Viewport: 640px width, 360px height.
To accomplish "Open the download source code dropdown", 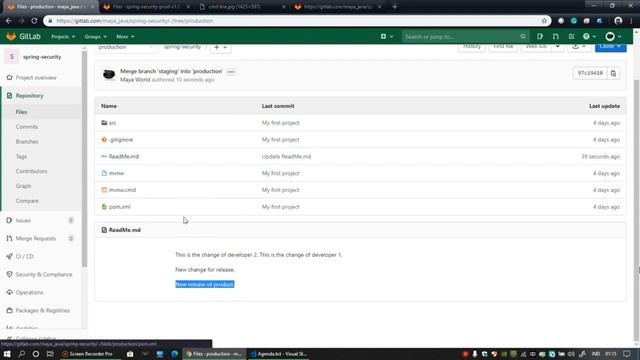I will pyautogui.click(x=579, y=47).
